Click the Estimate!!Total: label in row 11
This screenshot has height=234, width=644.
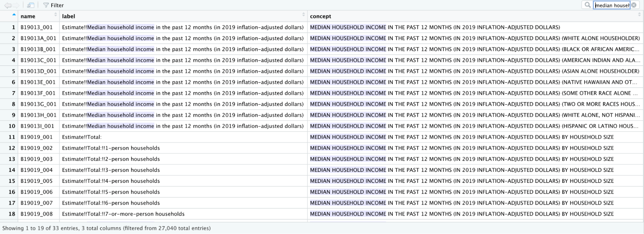click(x=82, y=137)
